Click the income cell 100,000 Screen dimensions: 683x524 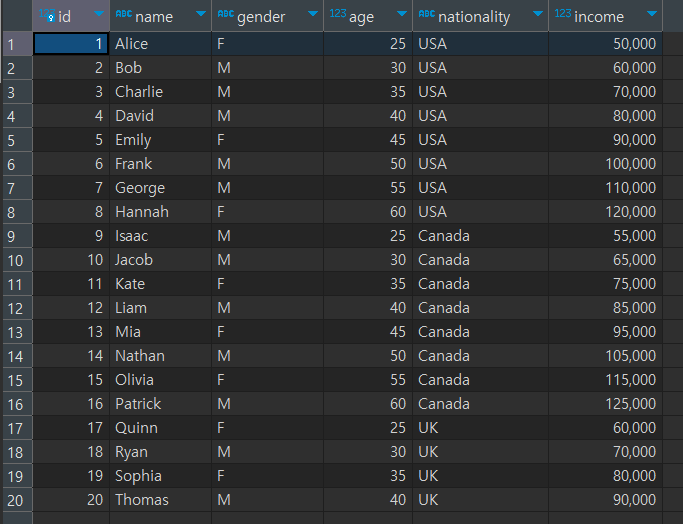coord(605,164)
